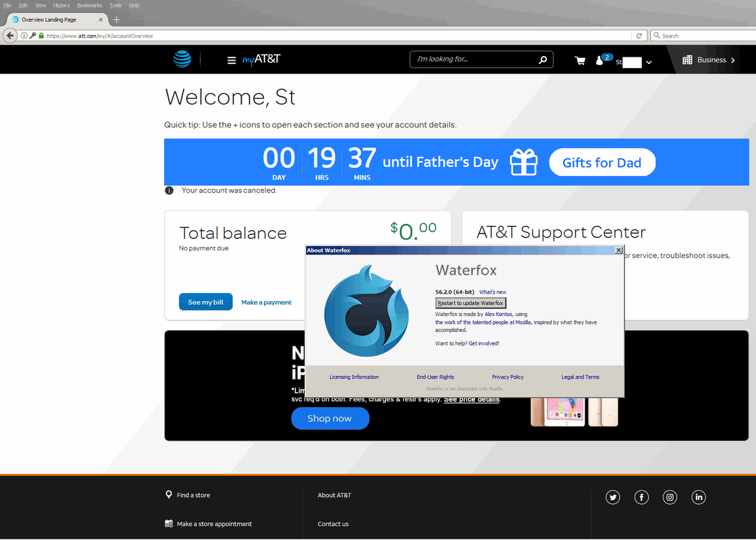This screenshot has height=540, width=756.
Task: Click the See my bill button
Action: click(x=205, y=302)
